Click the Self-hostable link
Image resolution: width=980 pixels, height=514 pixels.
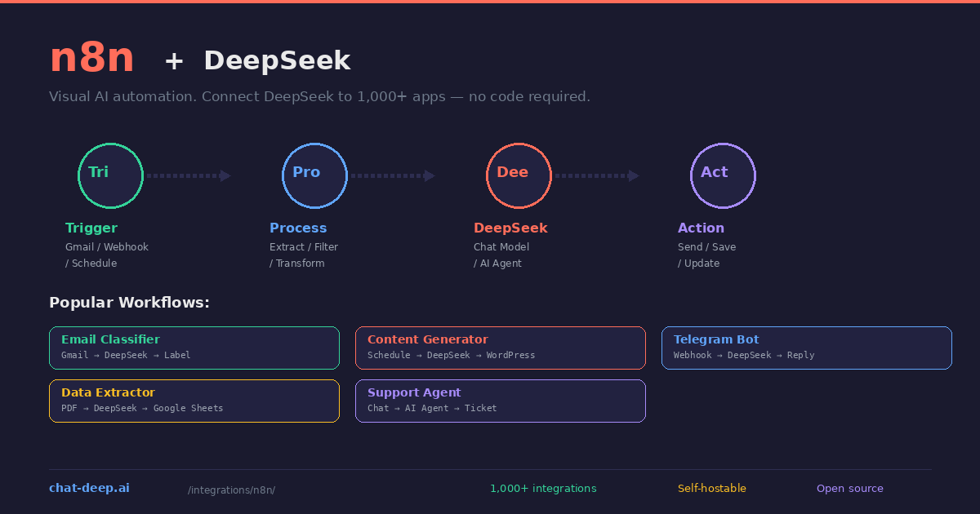(712, 488)
